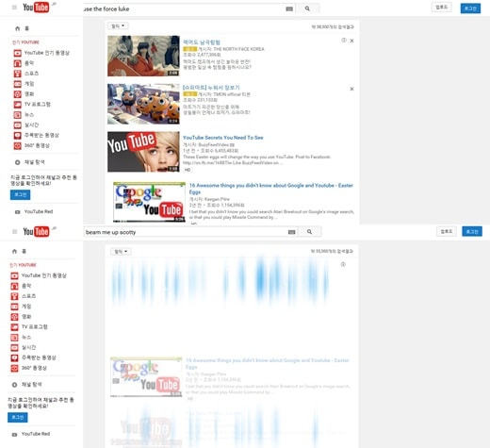Click the channel browse icon in top sidebar
The height and width of the screenshot is (448, 490).
18,162
